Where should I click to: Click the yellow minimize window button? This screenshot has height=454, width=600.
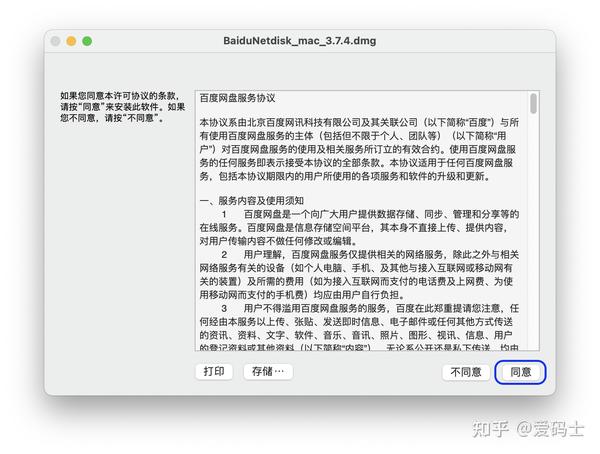71,41
